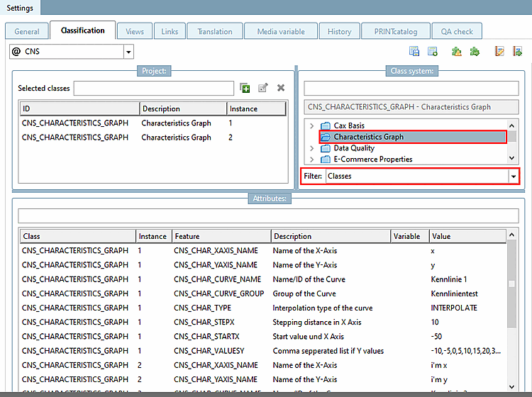532x397 pixels.
Task: Click the table with save disk icon
Action: point(414,51)
